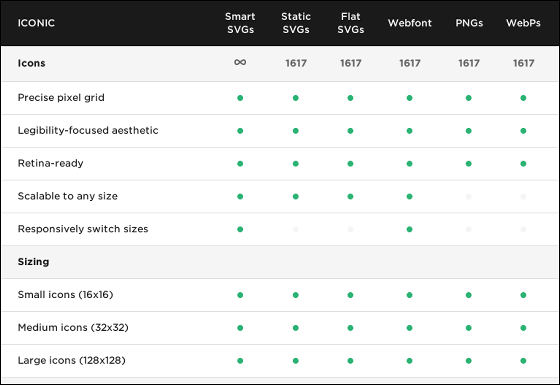Image resolution: width=560 pixels, height=385 pixels.
Task: Click the 1617 value under Webfont
Action: 410,63
